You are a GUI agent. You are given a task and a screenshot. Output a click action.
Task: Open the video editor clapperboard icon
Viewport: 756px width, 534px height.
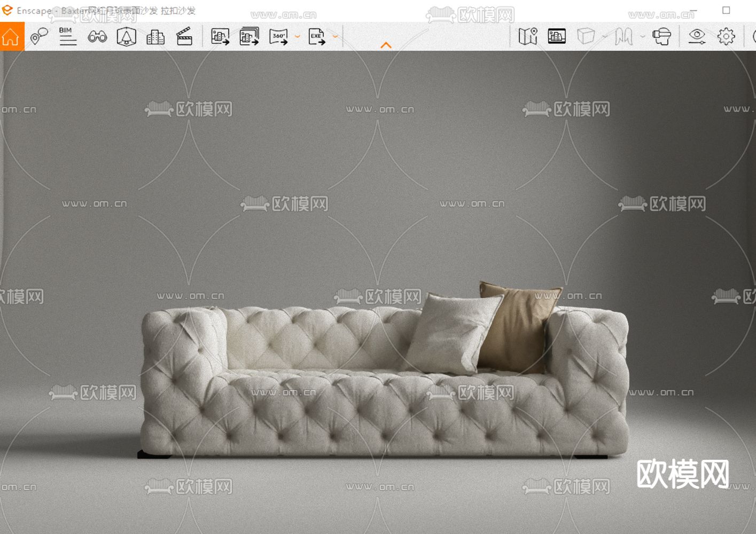(x=184, y=36)
